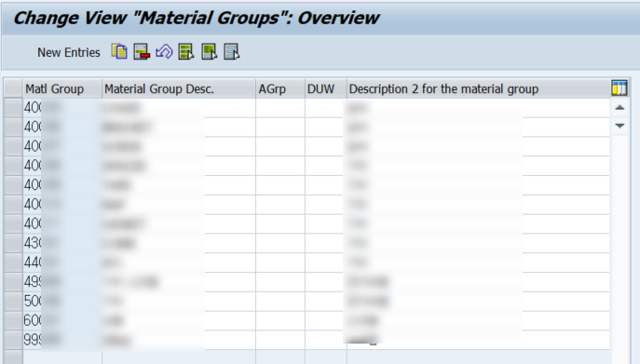
Task: Click the Select Block toolbar icon
Action: point(209,52)
